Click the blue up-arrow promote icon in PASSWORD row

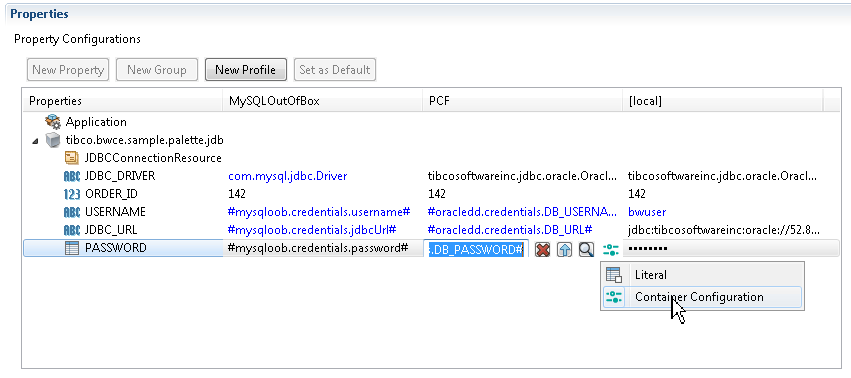(564, 250)
